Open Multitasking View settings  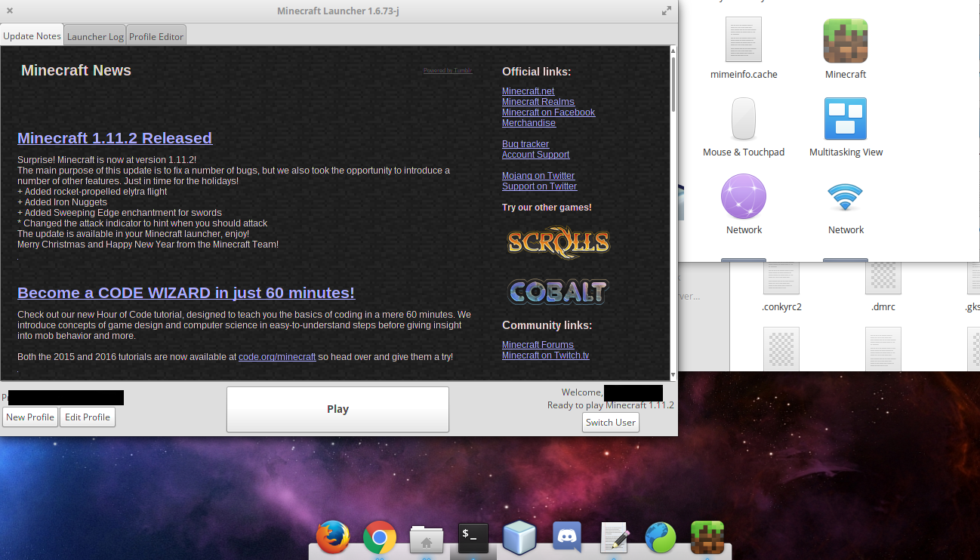click(845, 118)
